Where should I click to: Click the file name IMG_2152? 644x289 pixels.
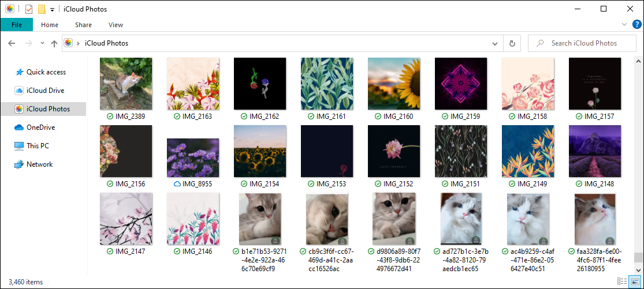pos(398,183)
